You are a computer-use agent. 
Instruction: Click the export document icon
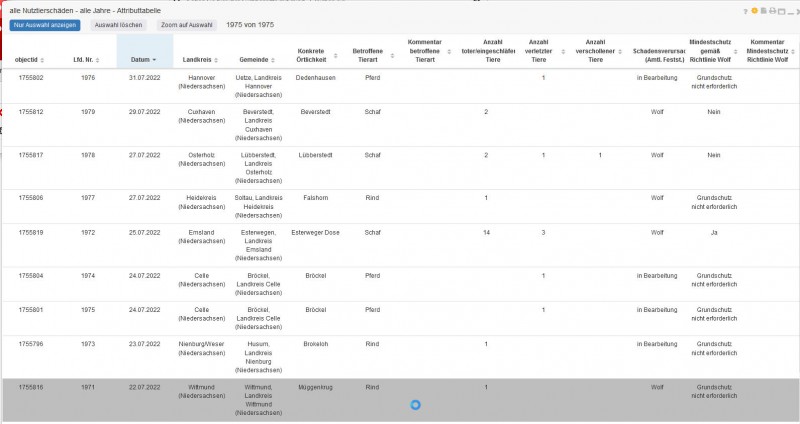pyautogui.click(x=764, y=11)
